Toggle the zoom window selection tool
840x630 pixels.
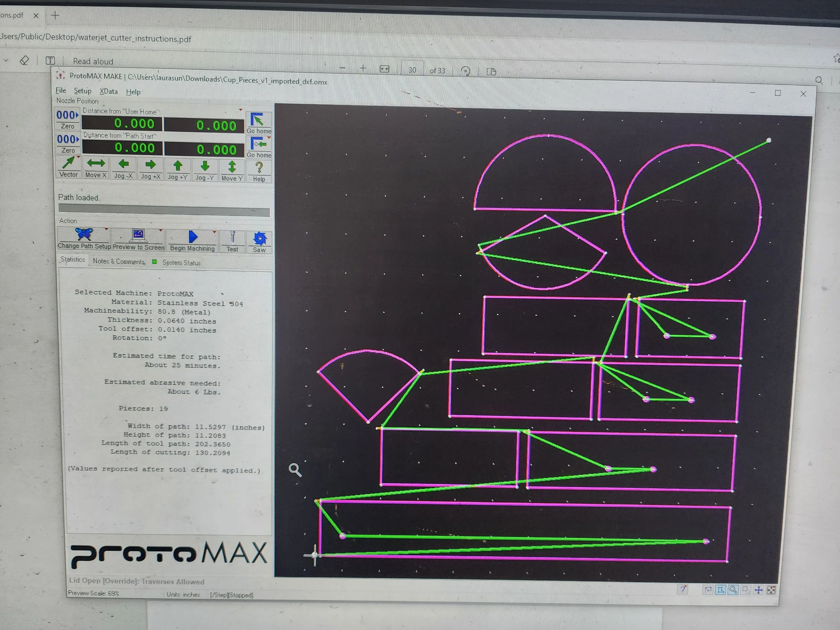[746, 590]
